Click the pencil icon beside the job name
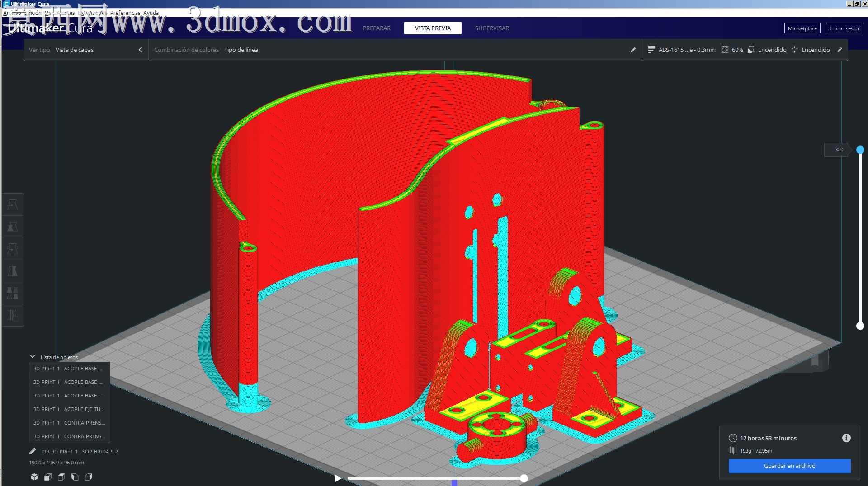This screenshot has height=486, width=868. point(33,451)
